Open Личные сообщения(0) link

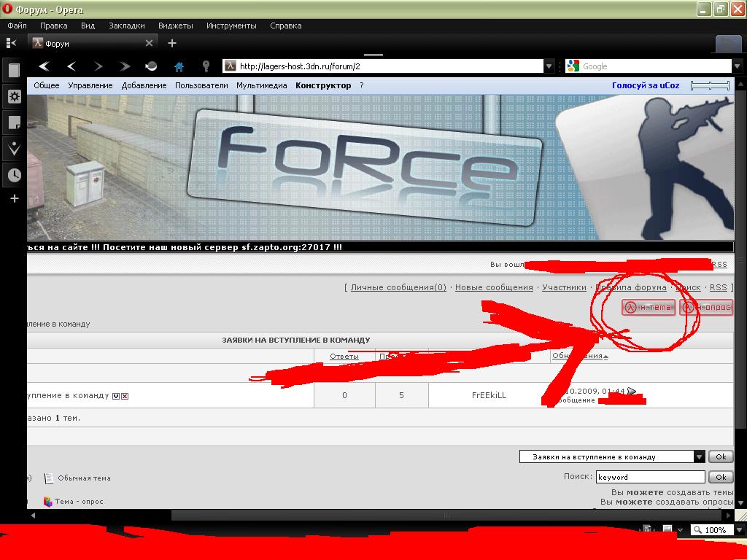pyautogui.click(x=398, y=287)
